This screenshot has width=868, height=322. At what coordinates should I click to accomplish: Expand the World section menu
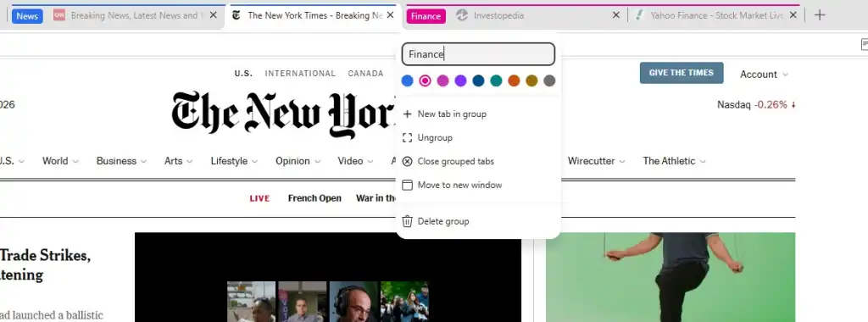(60, 161)
